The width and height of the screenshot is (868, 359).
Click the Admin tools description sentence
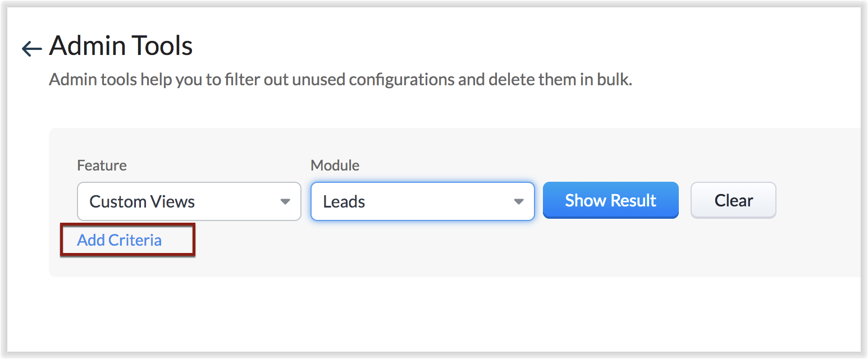340,80
